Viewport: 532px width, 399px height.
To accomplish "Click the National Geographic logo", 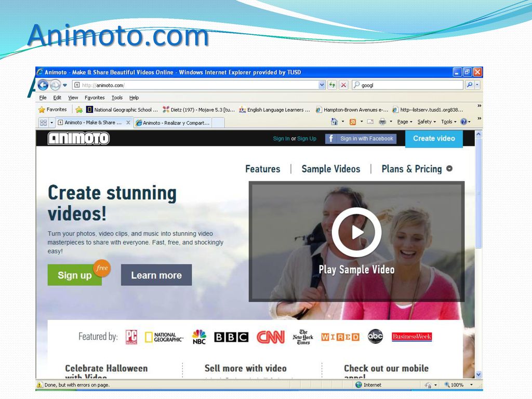I will [164, 337].
